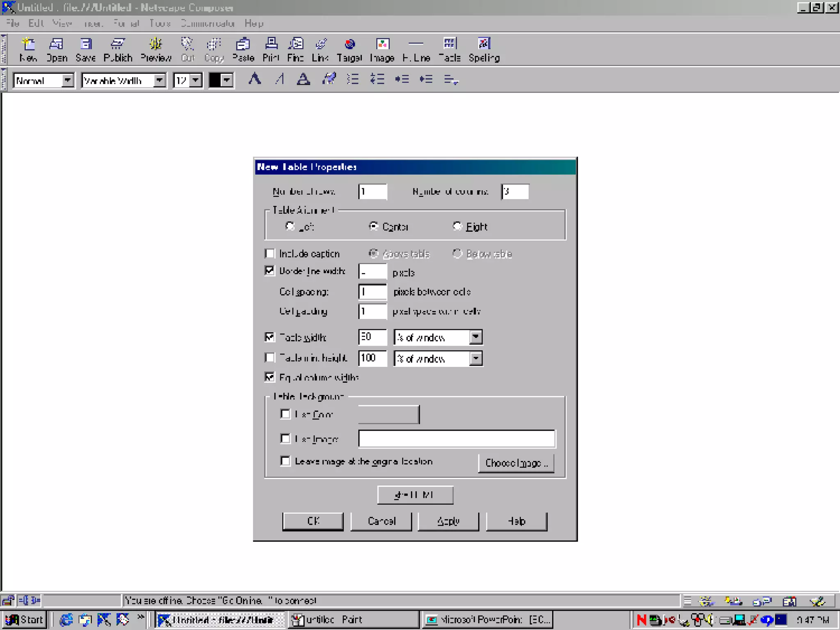Image resolution: width=840 pixels, height=630 pixels.
Task: Uncheck Equal column widths checkbox
Action: [270, 377]
